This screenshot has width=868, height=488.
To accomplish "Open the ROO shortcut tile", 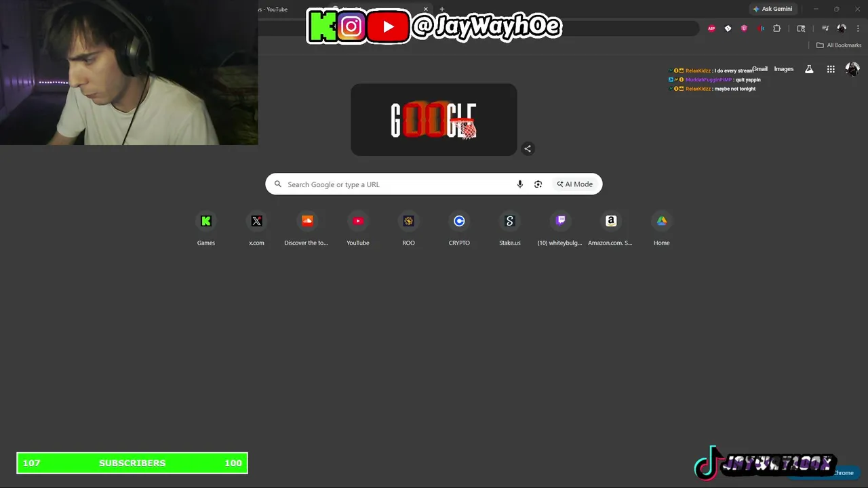I will click(408, 228).
